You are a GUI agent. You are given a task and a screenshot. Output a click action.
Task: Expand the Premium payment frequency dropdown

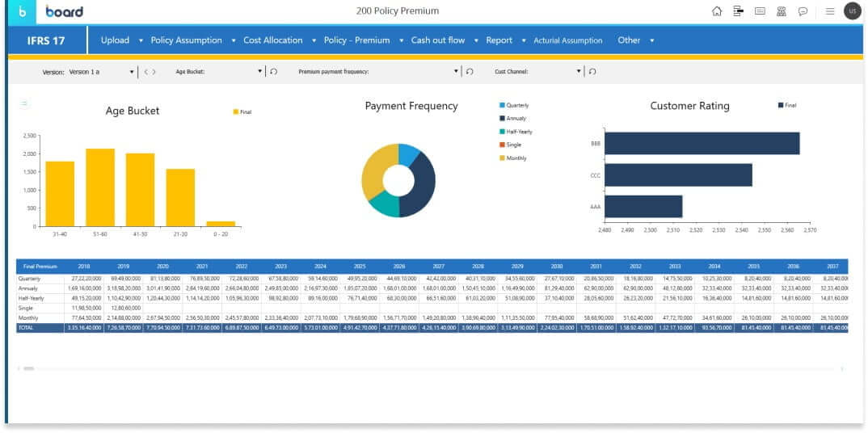(457, 71)
